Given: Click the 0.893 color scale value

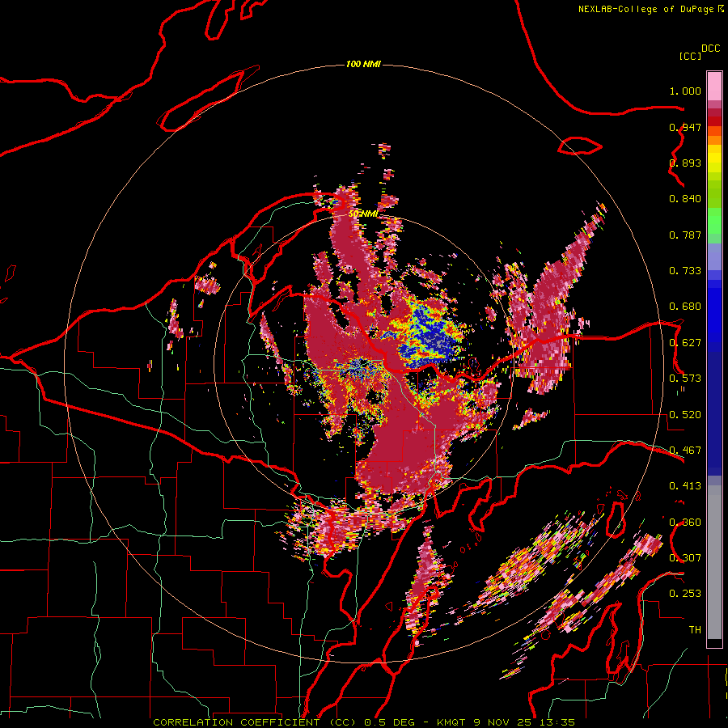Looking at the screenshot, I should [685, 163].
